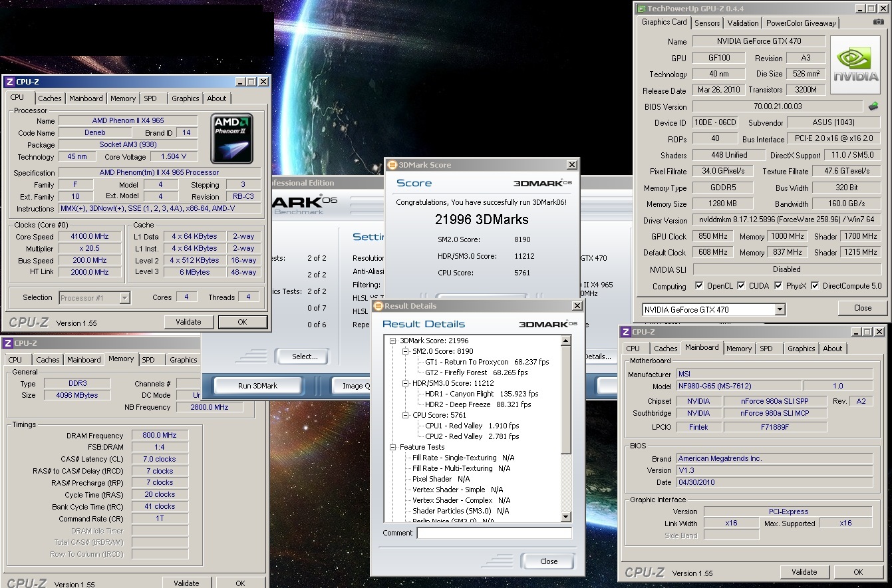
Task: Click the AMD Phenom II logo image
Action: coord(231,138)
